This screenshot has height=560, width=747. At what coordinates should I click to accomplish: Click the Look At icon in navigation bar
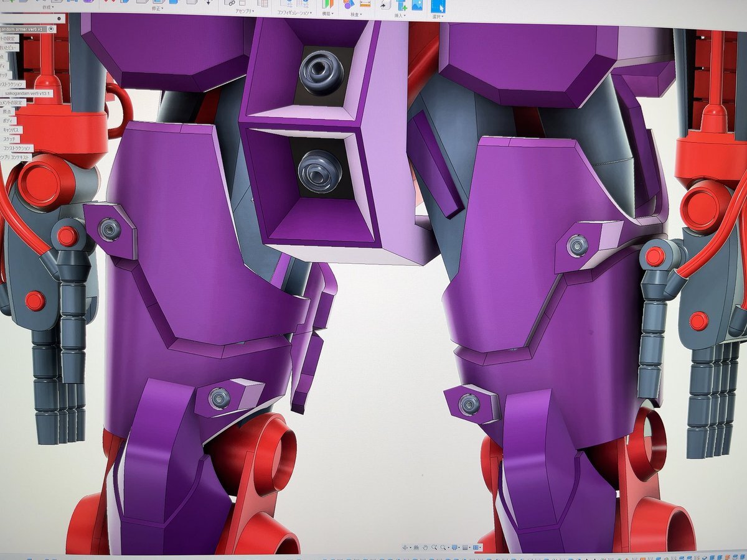(416, 548)
